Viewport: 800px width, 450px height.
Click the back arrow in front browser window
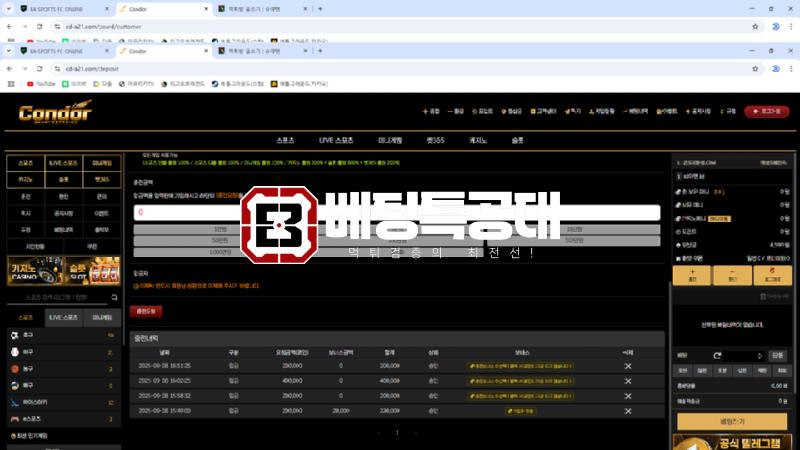(10, 68)
